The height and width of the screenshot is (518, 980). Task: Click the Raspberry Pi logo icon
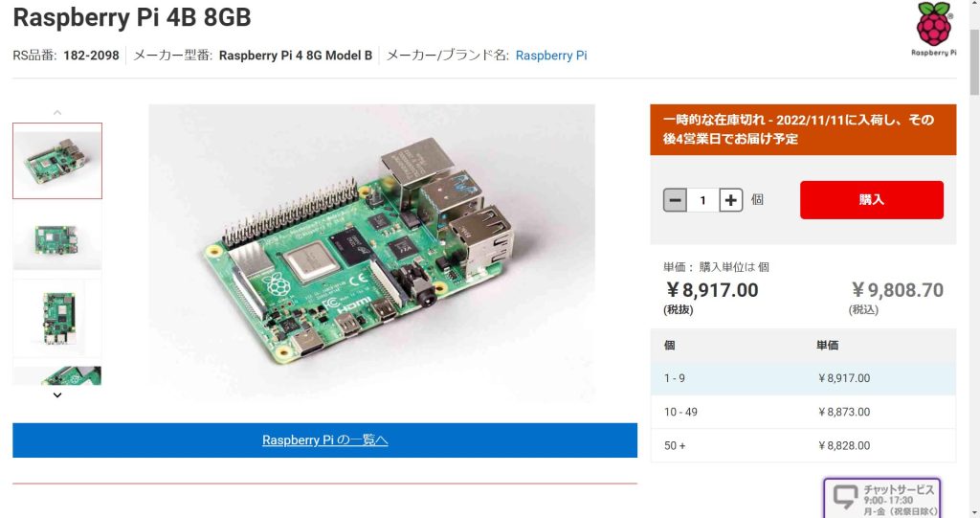click(x=934, y=30)
